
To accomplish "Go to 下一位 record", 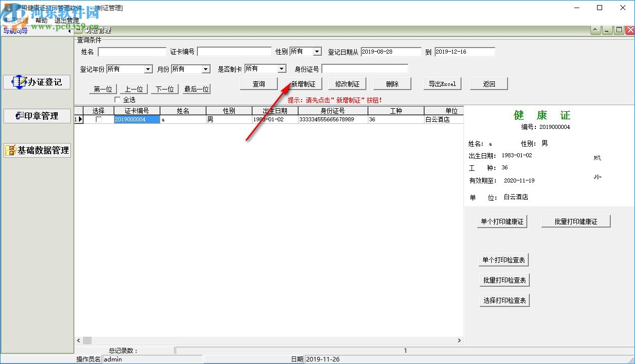I will (165, 89).
